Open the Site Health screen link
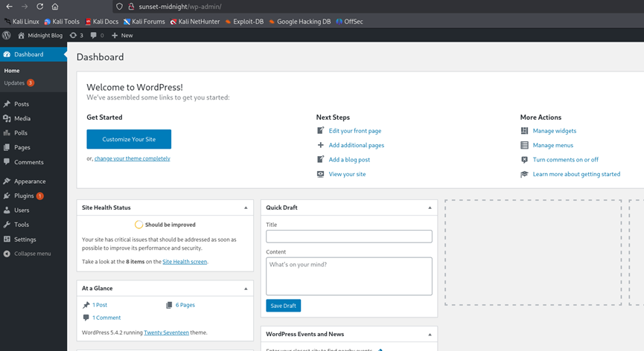This screenshot has width=644, height=351. 185,262
